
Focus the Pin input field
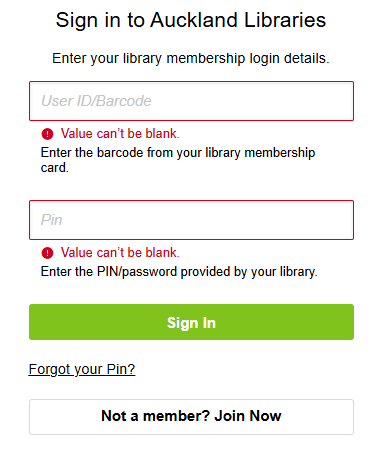(x=191, y=220)
